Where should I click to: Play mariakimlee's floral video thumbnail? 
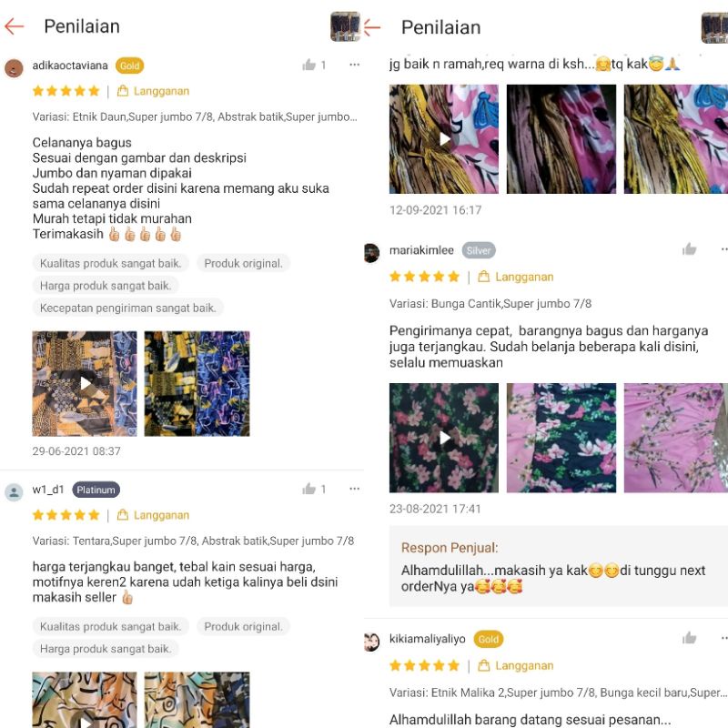(x=444, y=438)
